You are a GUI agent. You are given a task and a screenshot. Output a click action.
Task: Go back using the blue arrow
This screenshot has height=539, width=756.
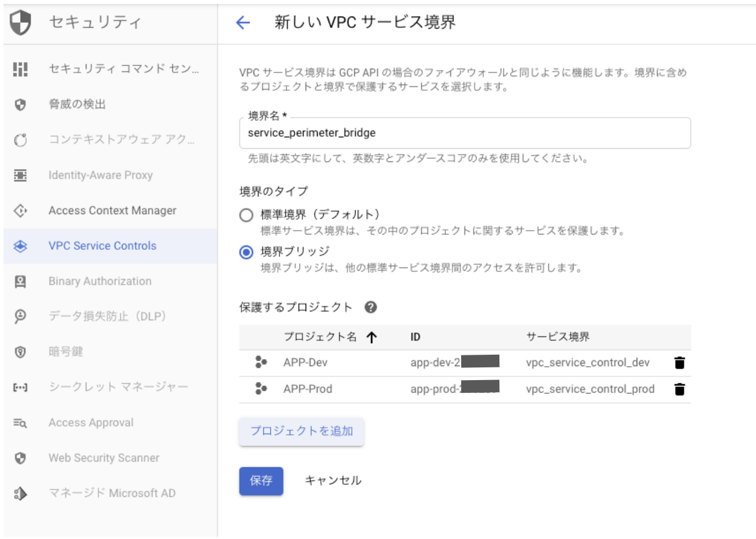click(x=243, y=22)
